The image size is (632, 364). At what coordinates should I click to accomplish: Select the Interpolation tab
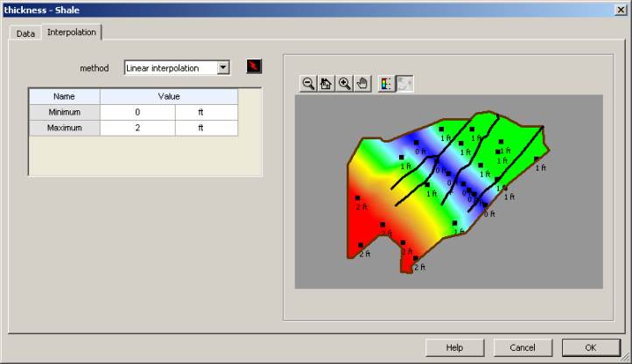[x=72, y=32]
